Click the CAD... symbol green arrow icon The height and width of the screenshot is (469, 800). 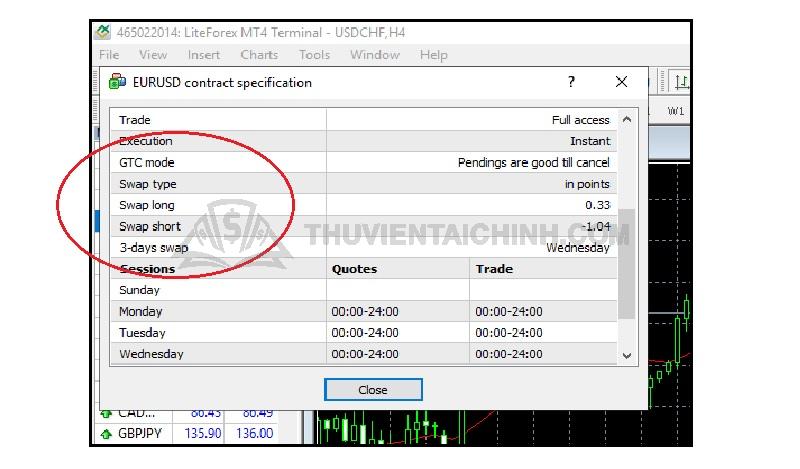pos(106,413)
